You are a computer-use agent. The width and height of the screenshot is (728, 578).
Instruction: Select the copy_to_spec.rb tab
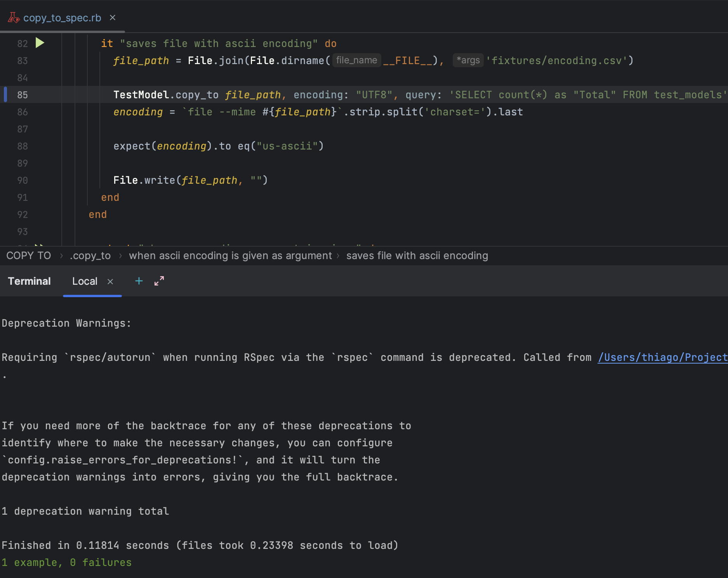coord(62,18)
